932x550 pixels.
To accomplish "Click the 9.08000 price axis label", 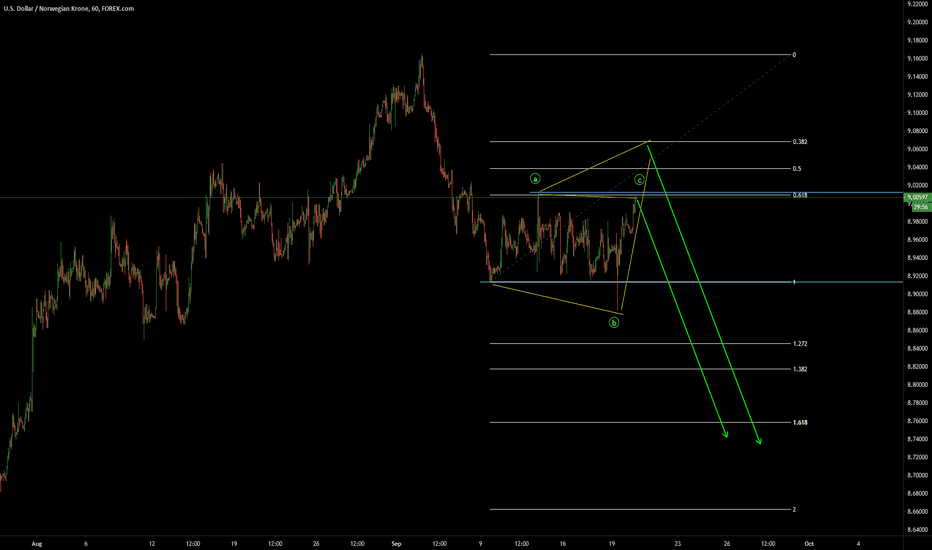I will click(917, 131).
